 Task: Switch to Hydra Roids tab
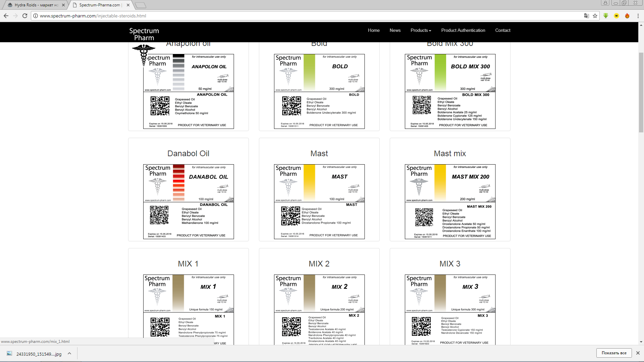[36, 5]
